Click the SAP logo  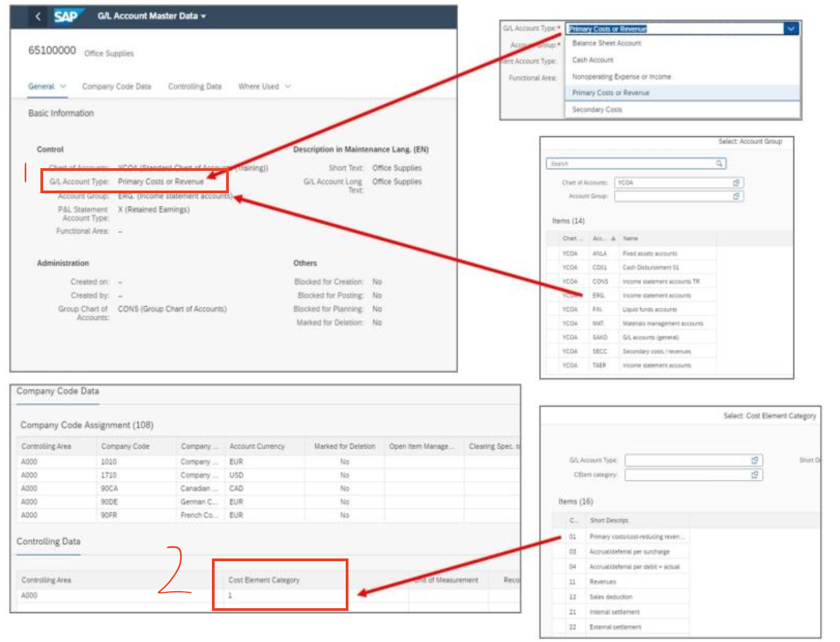(68, 16)
